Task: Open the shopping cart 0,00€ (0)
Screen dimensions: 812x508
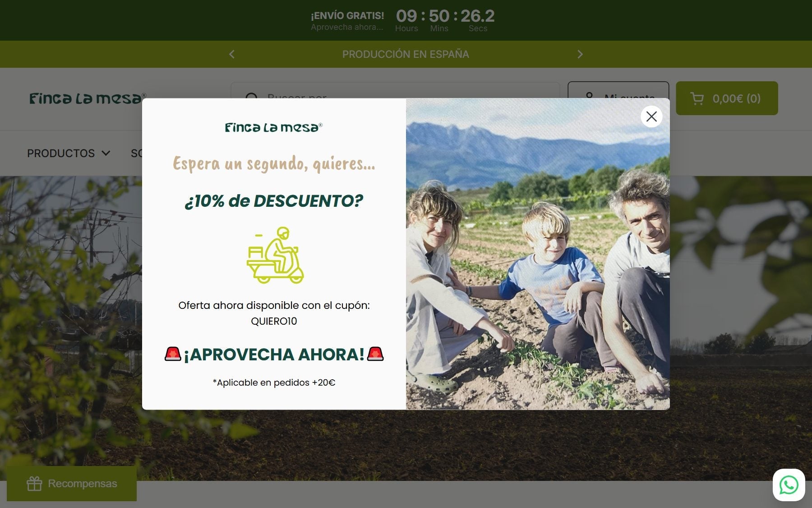Action: 727,98
